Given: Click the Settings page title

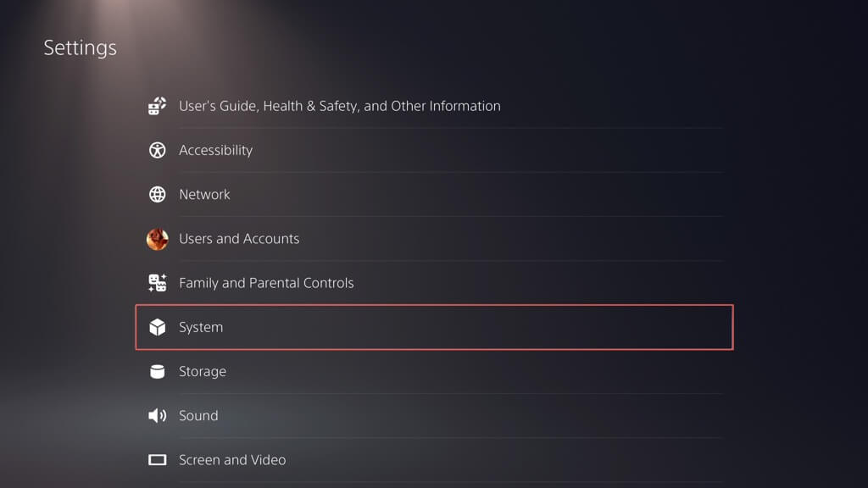Looking at the screenshot, I should [81, 47].
